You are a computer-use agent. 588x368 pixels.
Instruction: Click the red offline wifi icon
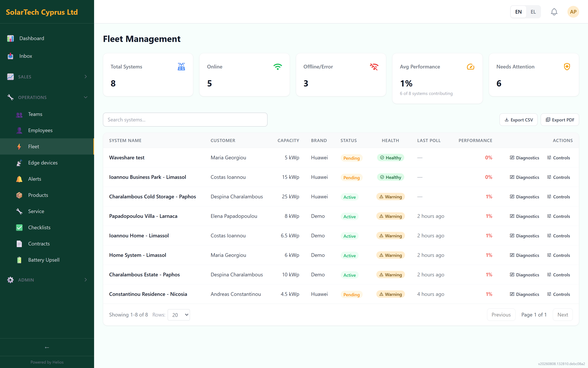[x=374, y=67]
